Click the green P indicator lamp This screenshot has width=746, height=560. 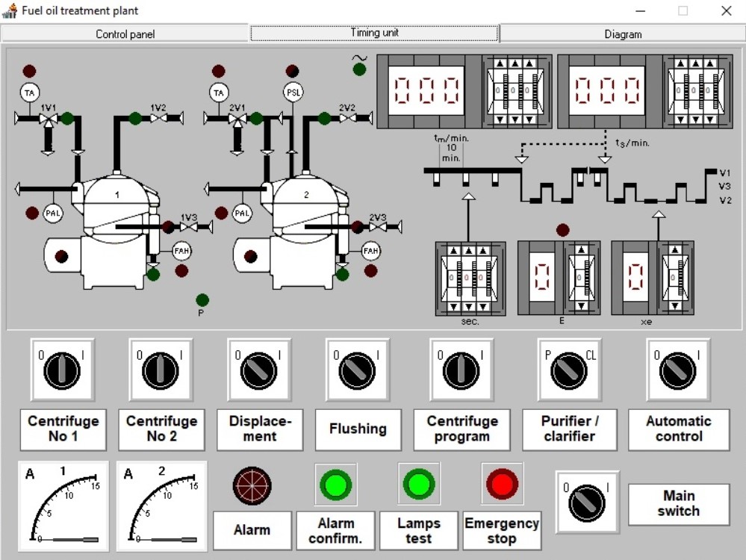point(202,299)
